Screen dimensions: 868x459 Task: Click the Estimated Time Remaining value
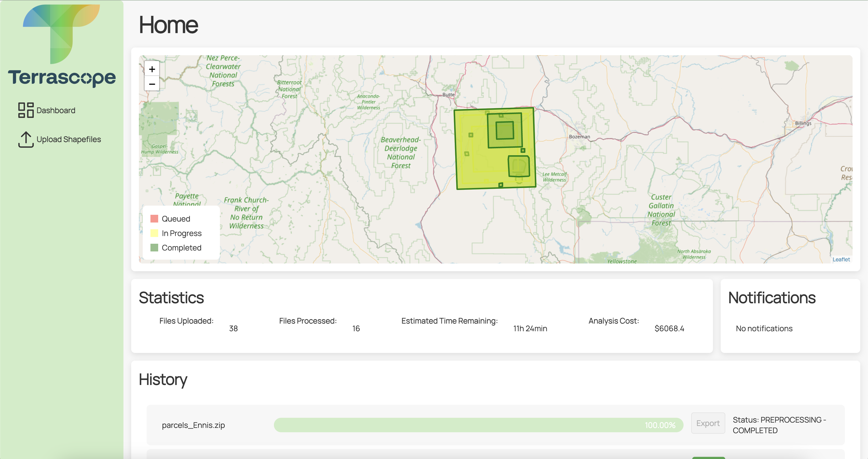pos(530,329)
